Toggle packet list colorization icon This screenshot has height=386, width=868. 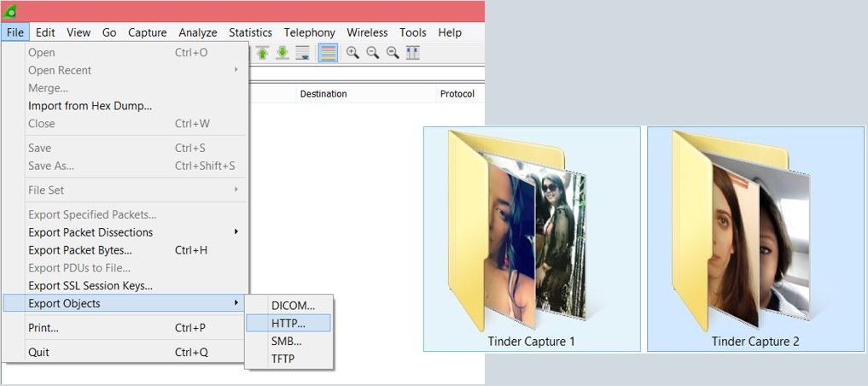click(x=329, y=53)
